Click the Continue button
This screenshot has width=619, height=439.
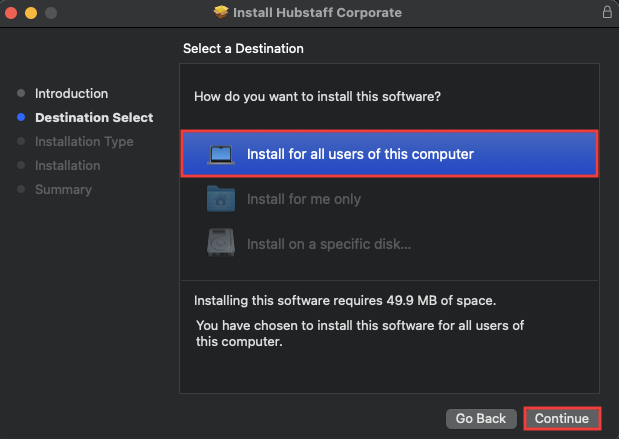[x=562, y=418]
